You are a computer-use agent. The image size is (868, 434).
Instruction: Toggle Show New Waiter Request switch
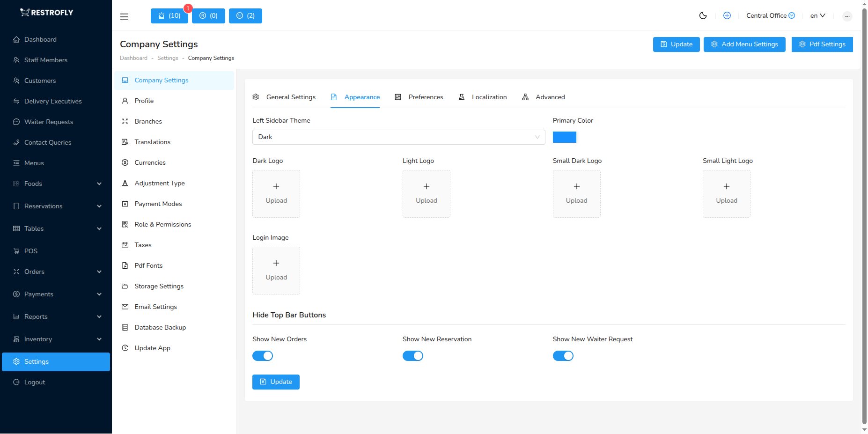[x=563, y=356]
